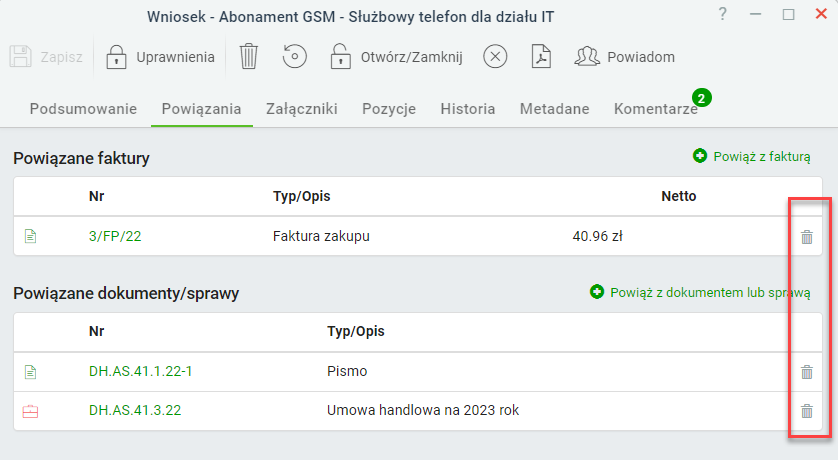This screenshot has height=460, width=838.
Task: Switch to the Podsumowanie tab
Action: click(83, 109)
